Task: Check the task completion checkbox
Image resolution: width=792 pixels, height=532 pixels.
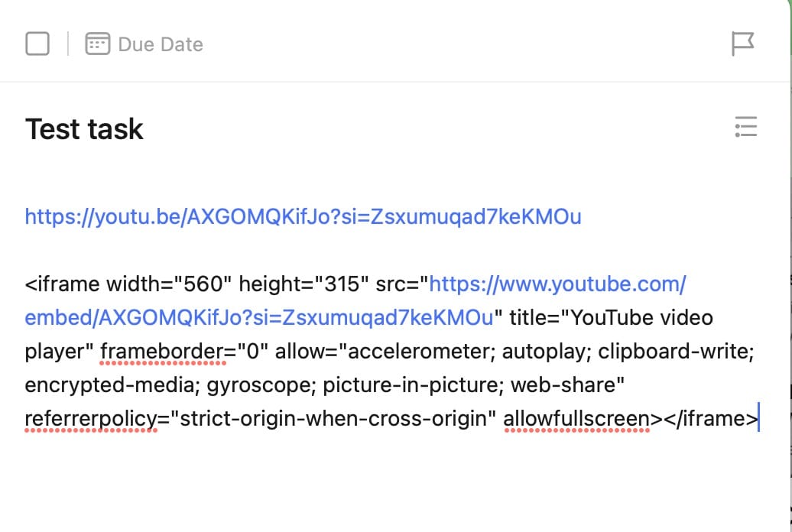Action: (37, 44)
